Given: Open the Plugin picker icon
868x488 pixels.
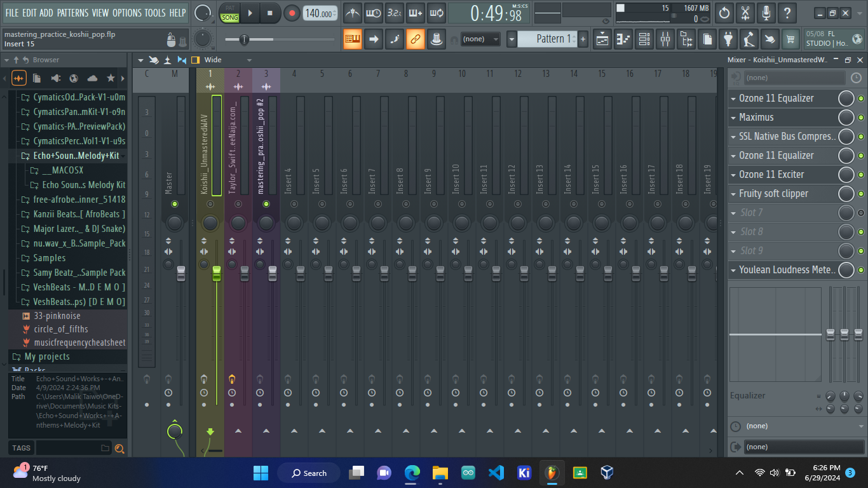Looking at the screenshot, I should [x=728, y=39].
